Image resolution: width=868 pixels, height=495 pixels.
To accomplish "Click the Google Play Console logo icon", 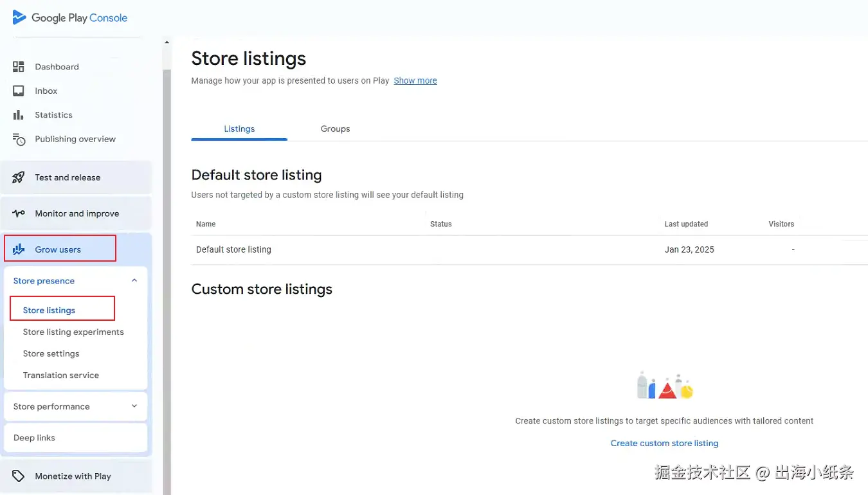I will pyautogui.click(x=19, y=17).
